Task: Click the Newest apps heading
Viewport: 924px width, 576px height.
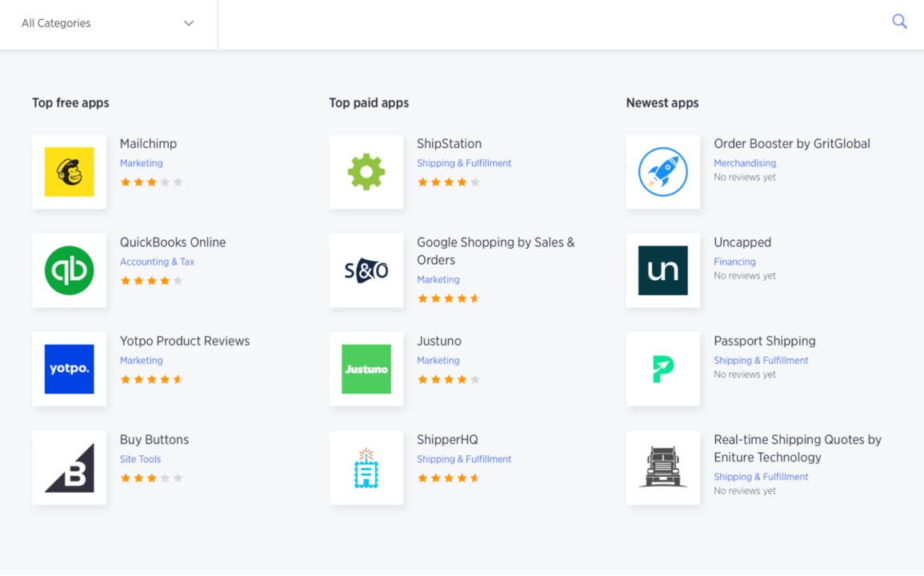Action: [662, 102]
